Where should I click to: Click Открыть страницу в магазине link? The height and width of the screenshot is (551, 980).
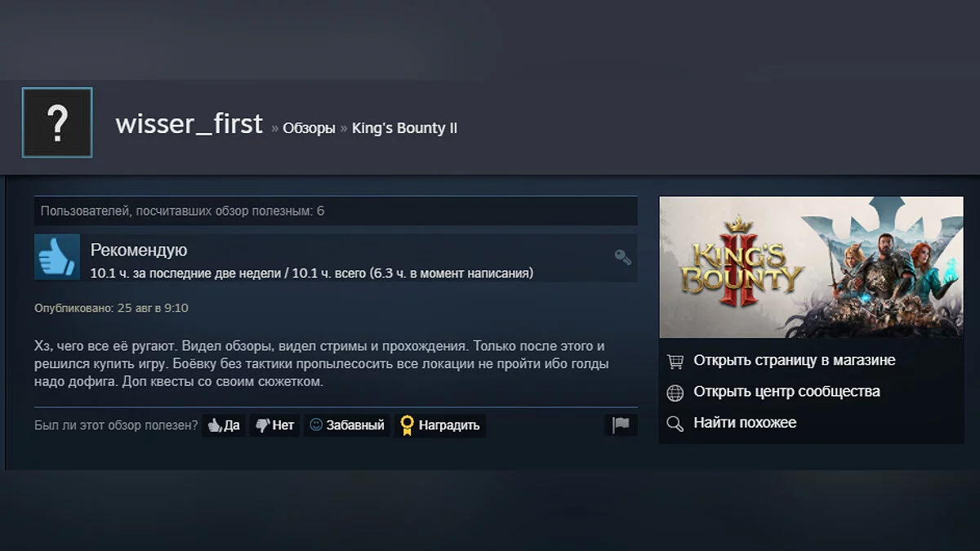point(795,360)
